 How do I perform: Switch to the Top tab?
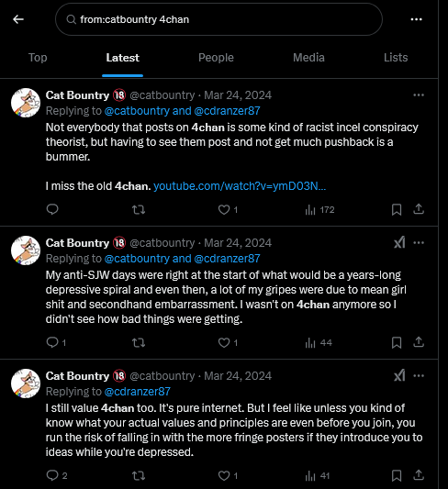(x=38, y=58)
